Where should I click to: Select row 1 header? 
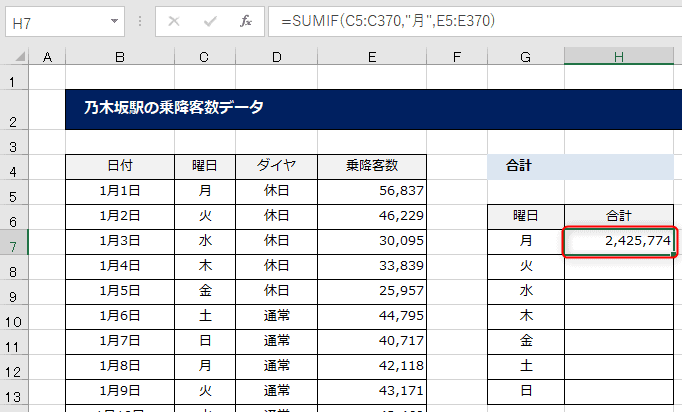pyautogui.click(x=14, y=78)
